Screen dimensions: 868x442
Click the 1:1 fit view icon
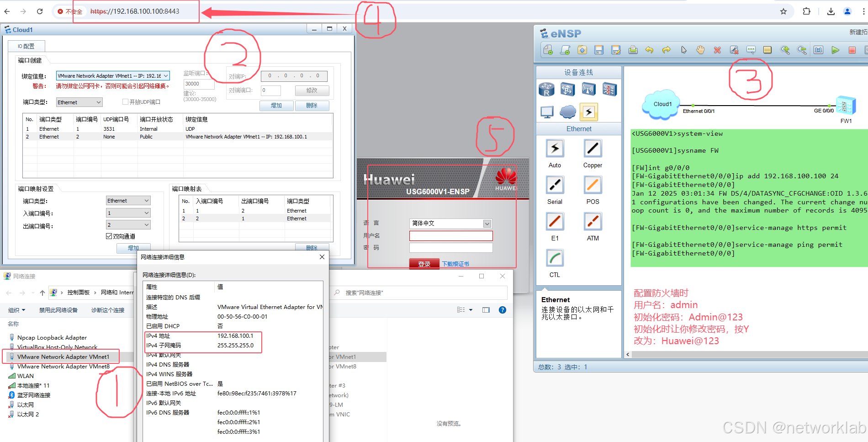tap(818, 50)
